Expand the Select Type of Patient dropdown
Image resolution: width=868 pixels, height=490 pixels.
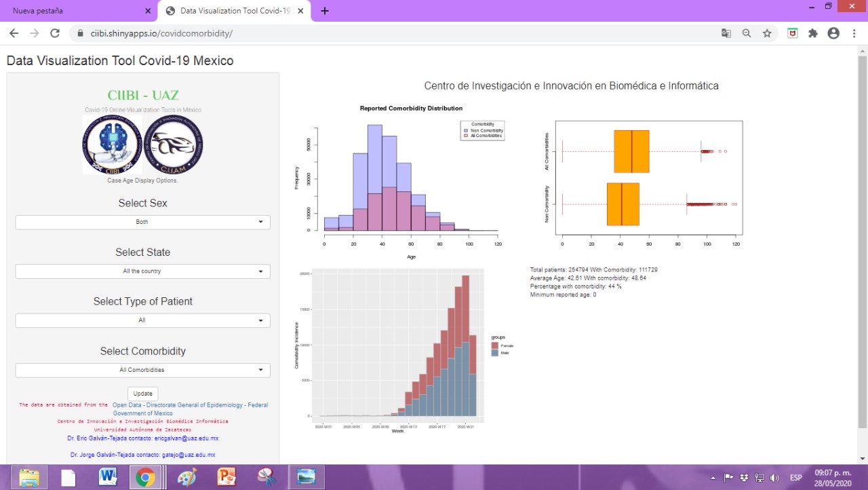[142, 320]
